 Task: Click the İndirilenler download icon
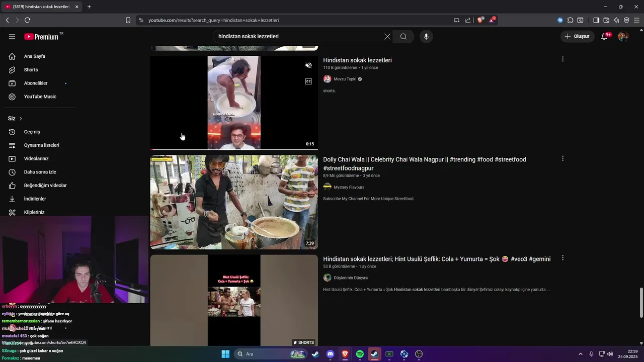(x=12, y=199)
